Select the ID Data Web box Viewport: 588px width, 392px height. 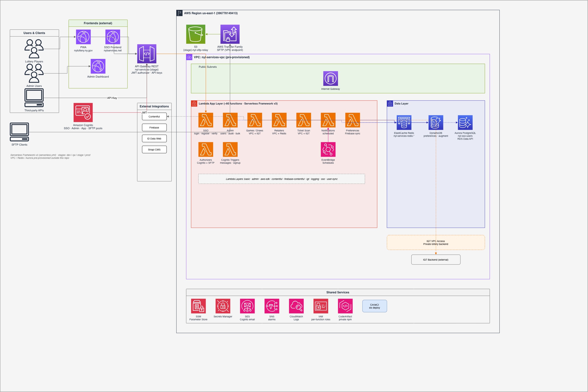click(154, 138)
